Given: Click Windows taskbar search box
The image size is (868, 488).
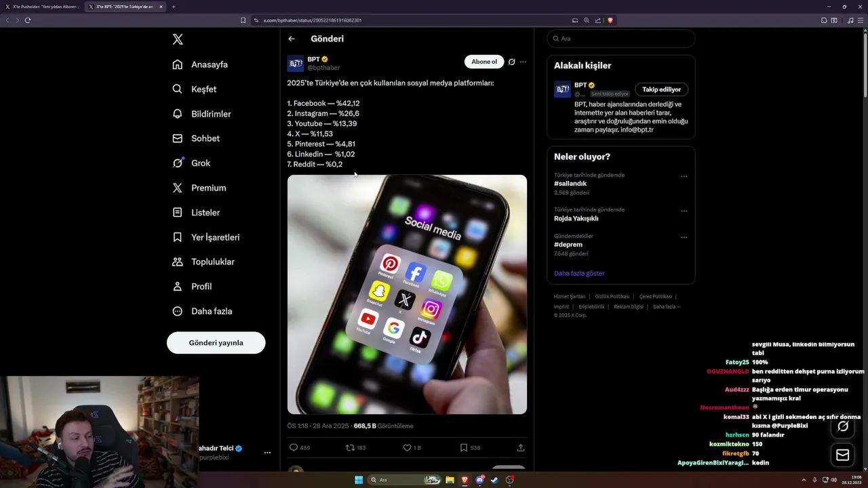Looking at the screenshot, I should [405, 480].
